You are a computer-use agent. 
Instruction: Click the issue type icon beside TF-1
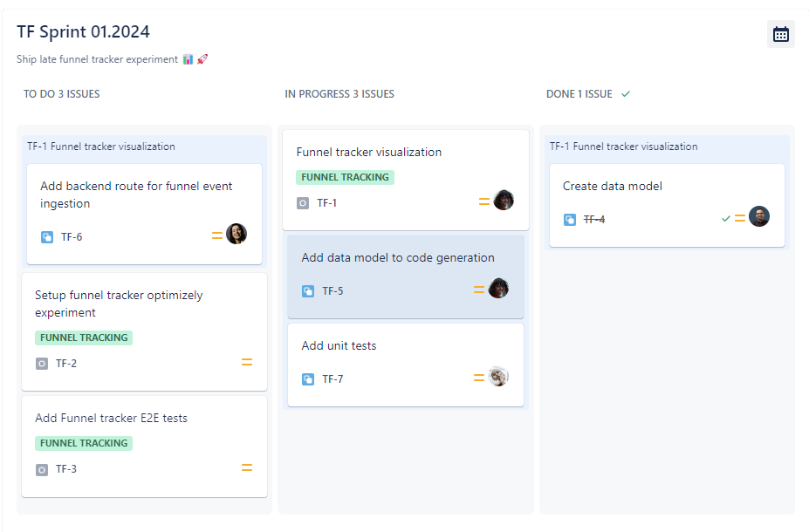(x=303, y=203)
